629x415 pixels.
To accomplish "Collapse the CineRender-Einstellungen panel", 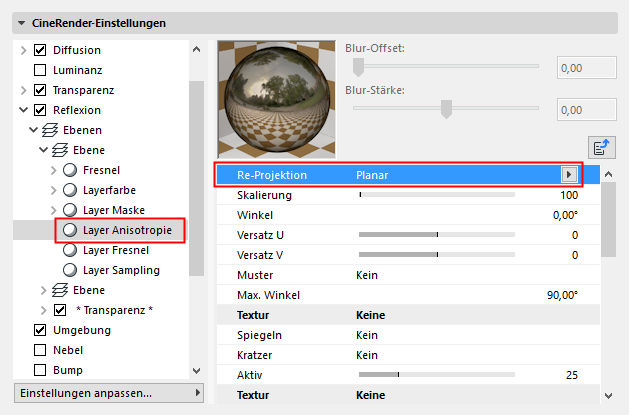I will 24,22.
